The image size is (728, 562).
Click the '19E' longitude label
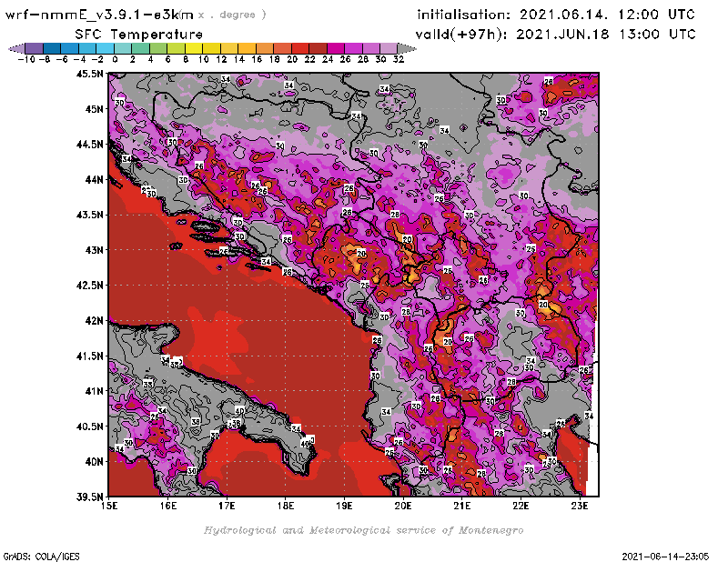pyautogui.click(x=345, y=506)
